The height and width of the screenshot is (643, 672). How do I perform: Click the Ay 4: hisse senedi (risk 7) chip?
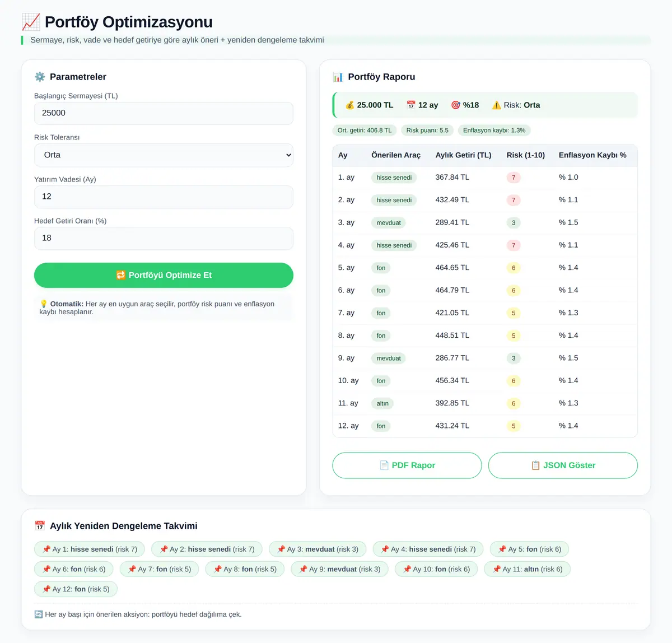pyautogui.click(x=428, y=549)
